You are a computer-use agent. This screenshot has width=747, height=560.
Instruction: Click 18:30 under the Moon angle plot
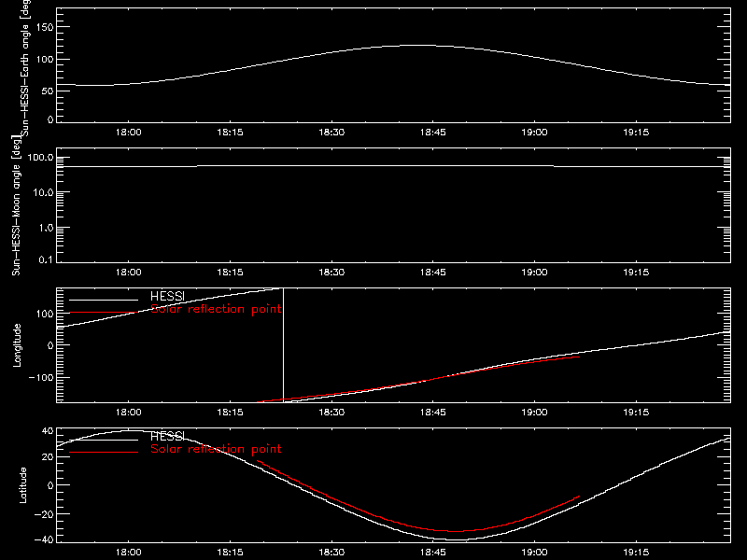pyautogui.click(x=331, y=273)
